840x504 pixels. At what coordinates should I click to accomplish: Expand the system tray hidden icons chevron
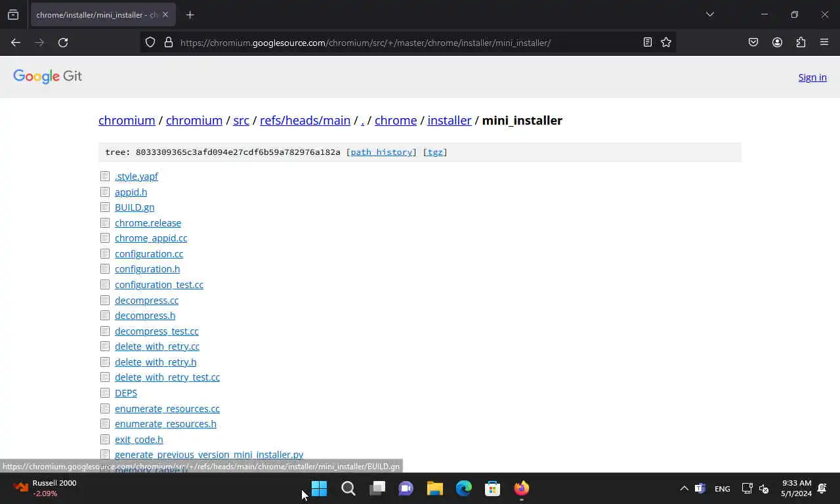(x=684, y=488)
